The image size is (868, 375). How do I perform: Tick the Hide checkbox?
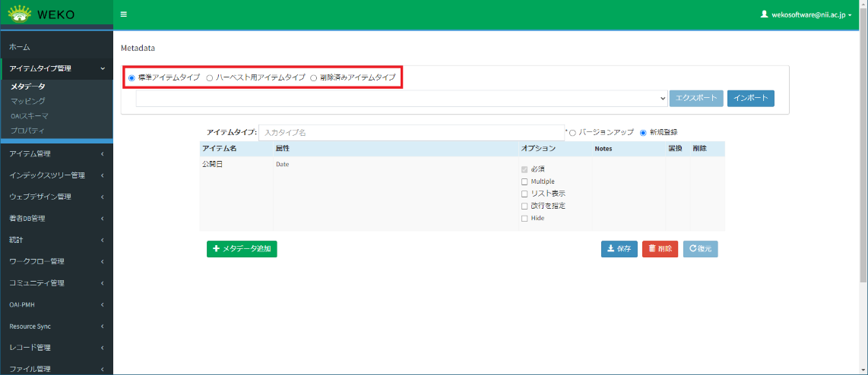point(524,219)
